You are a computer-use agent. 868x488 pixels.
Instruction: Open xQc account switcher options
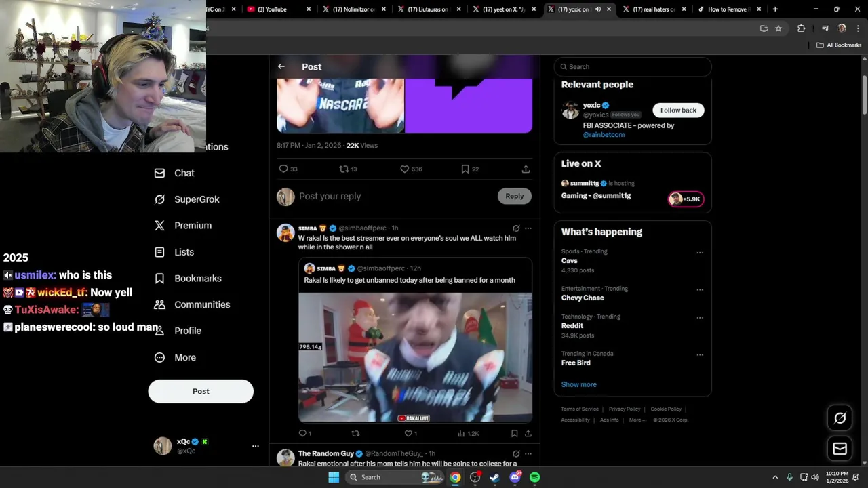coord(256,446)
